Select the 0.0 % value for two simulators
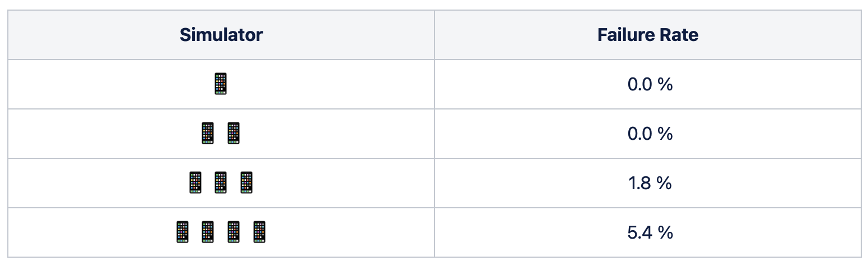 (x=650, y=134)
